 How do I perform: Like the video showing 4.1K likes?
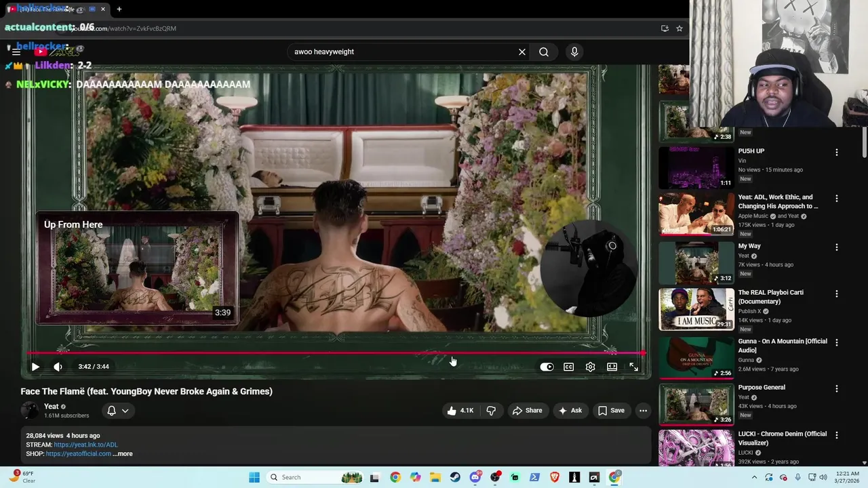(460, 410)
